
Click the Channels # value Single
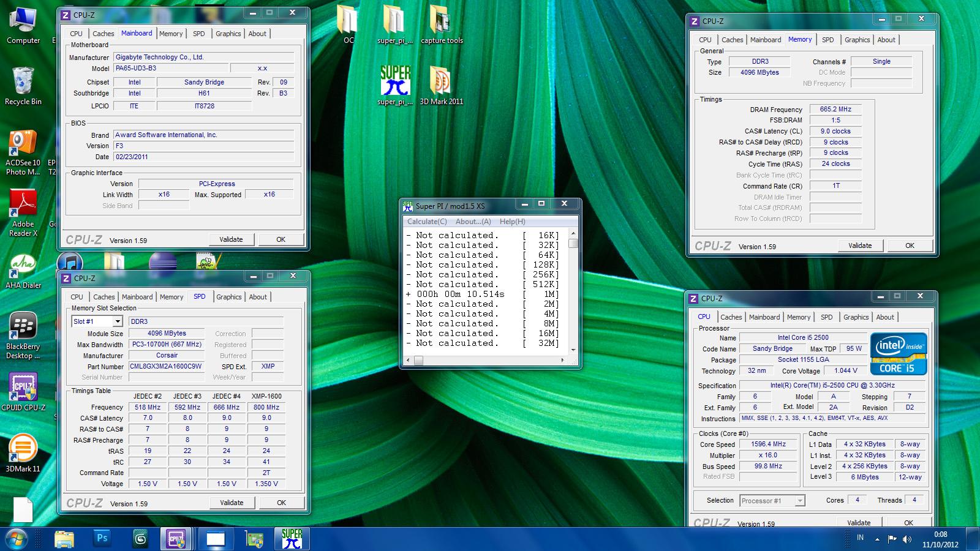coord(881,61)
